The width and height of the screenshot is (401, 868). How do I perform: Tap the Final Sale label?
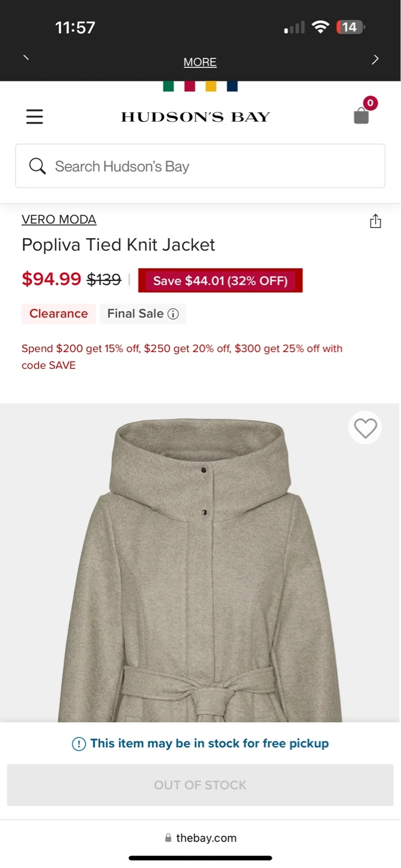(x=136, y=313)
